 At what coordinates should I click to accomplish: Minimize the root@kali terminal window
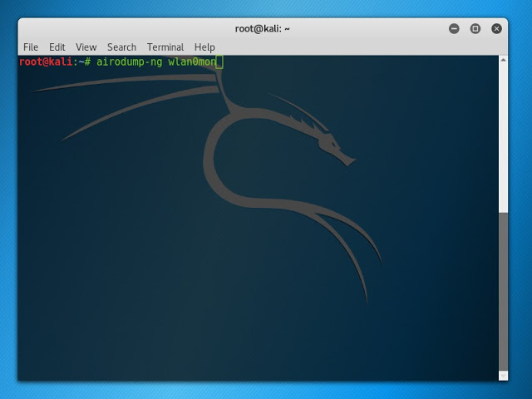coord(454,29)
